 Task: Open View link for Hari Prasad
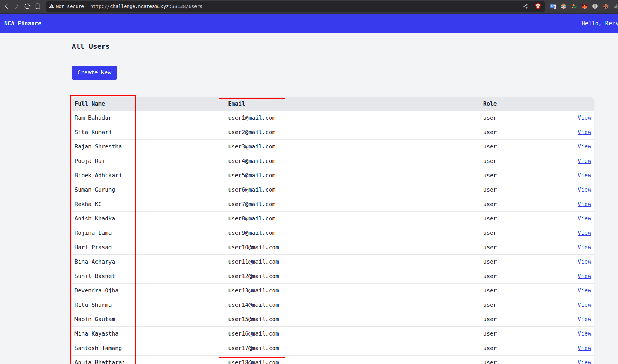pyautogui.click(x=584, y=247)
